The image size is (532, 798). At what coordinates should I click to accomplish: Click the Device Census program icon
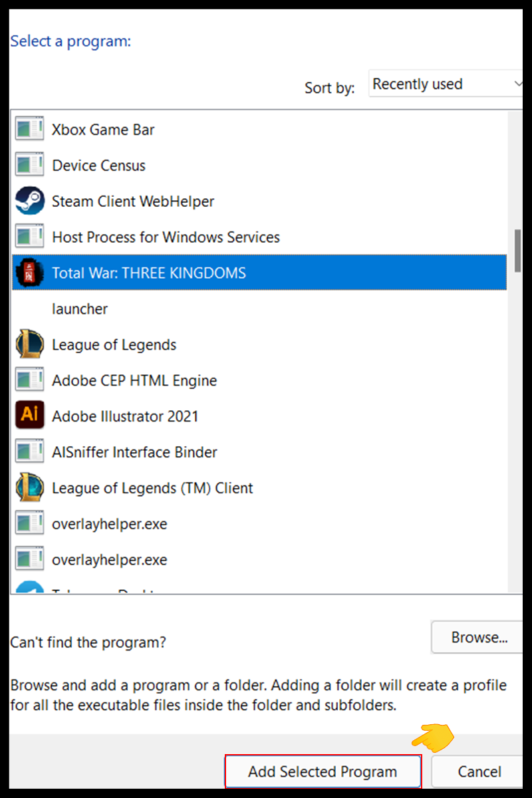coord(29,166)
